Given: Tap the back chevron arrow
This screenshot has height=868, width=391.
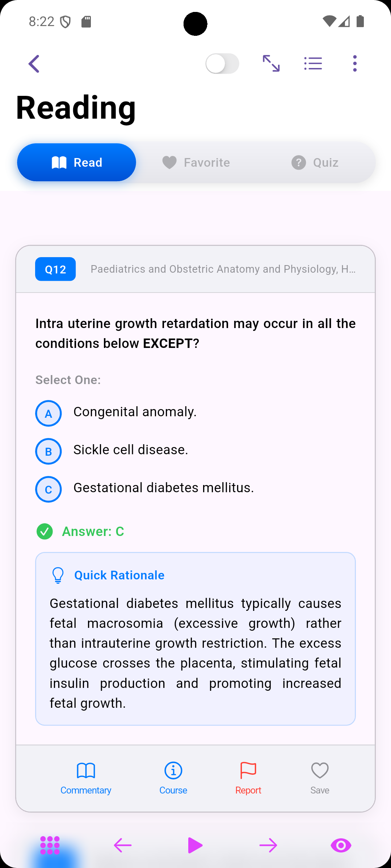Looking at the screenshot, I should [34, 64].
